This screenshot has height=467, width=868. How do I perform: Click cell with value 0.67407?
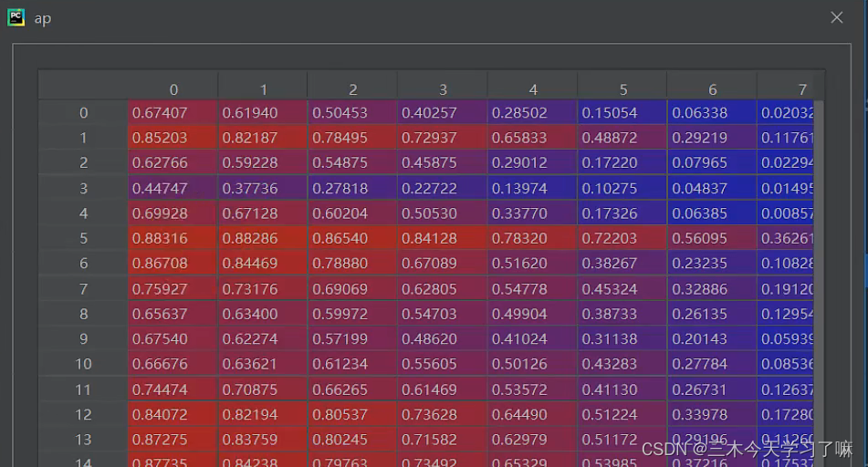pyautogui.click(x=173, y=113)
